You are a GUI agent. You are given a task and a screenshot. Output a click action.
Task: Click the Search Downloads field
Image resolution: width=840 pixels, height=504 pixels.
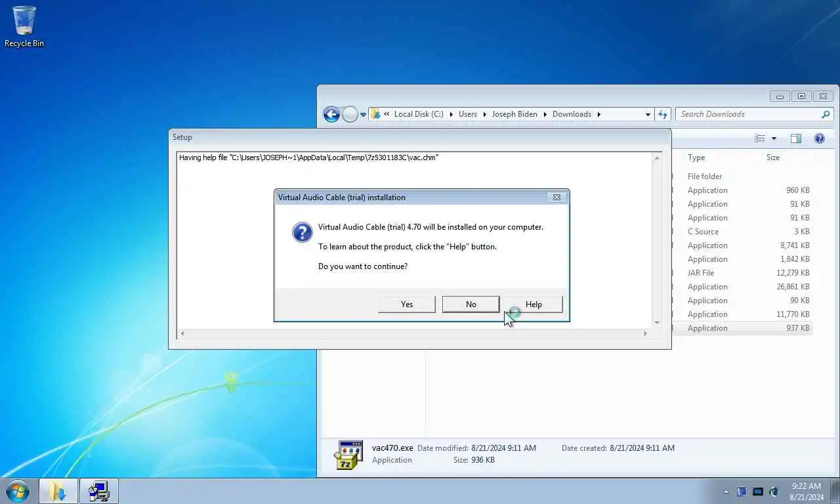point(748,114)
